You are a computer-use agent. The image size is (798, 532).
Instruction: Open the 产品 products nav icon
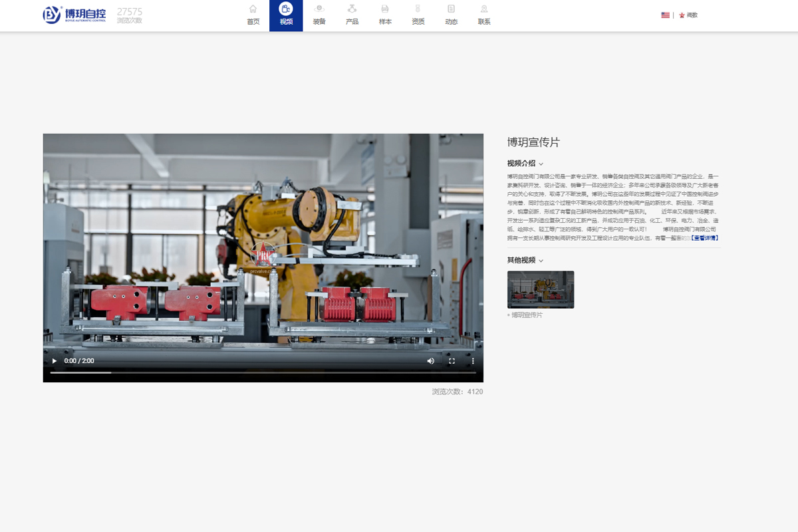(352, 9)
